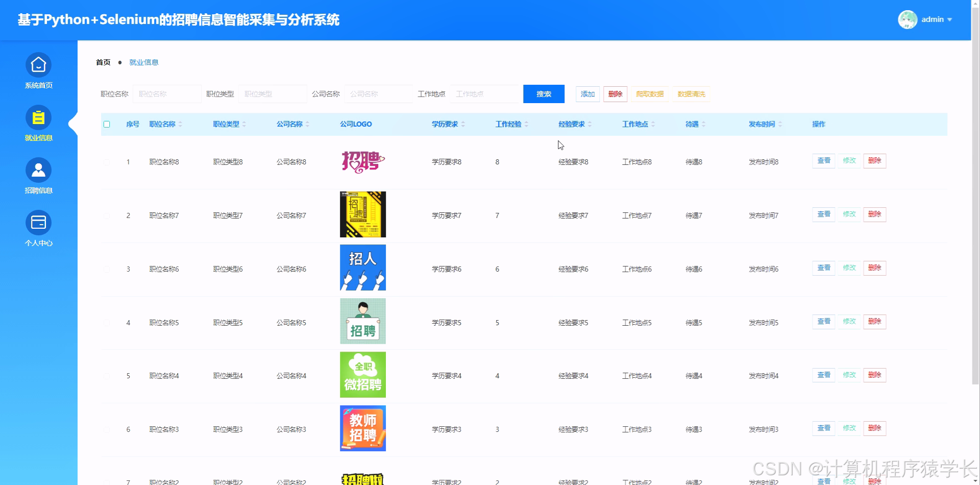
Task: Sort by 待遇 column sort icon
Action: click(704, 124)
